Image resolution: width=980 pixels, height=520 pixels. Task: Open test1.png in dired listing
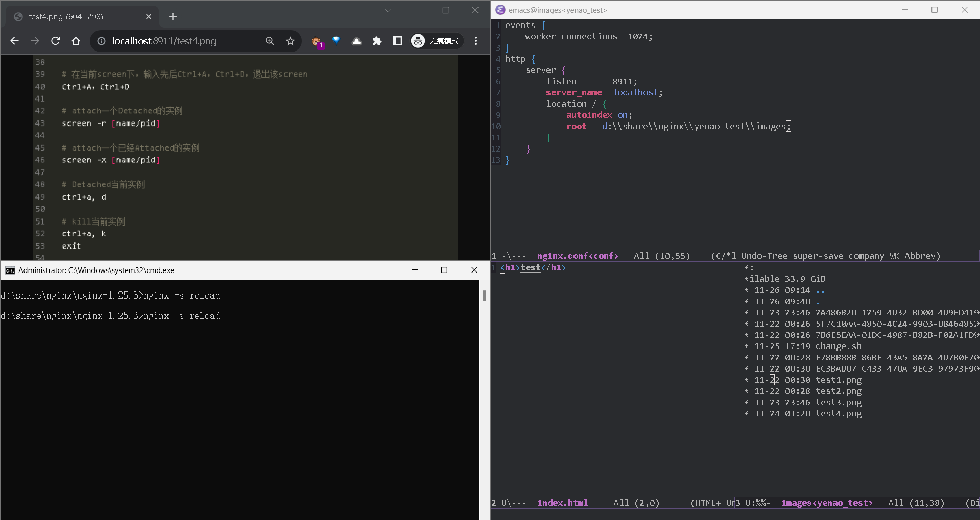(839, 380)
